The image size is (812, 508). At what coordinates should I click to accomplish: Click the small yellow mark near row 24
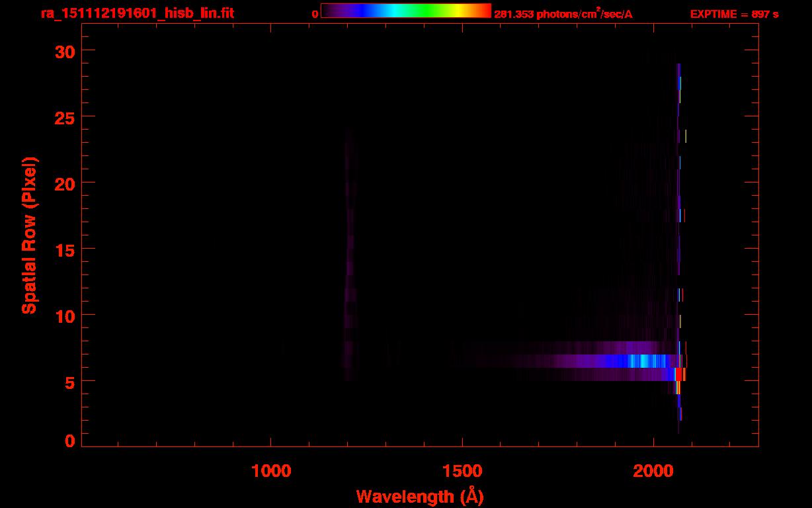click(686, 136)
